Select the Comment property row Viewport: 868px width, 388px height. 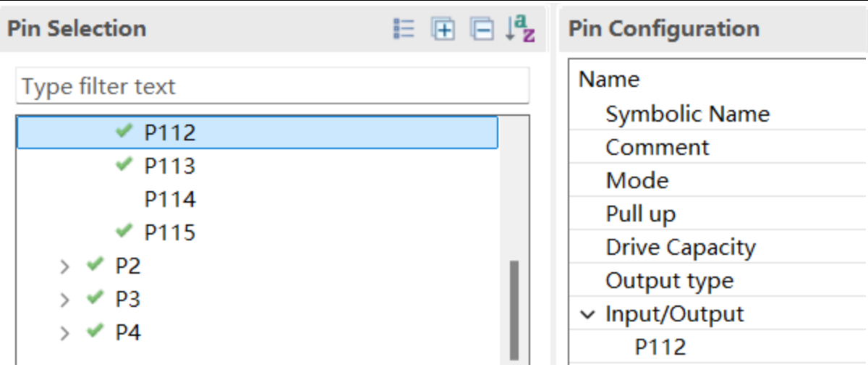point(718,147)
